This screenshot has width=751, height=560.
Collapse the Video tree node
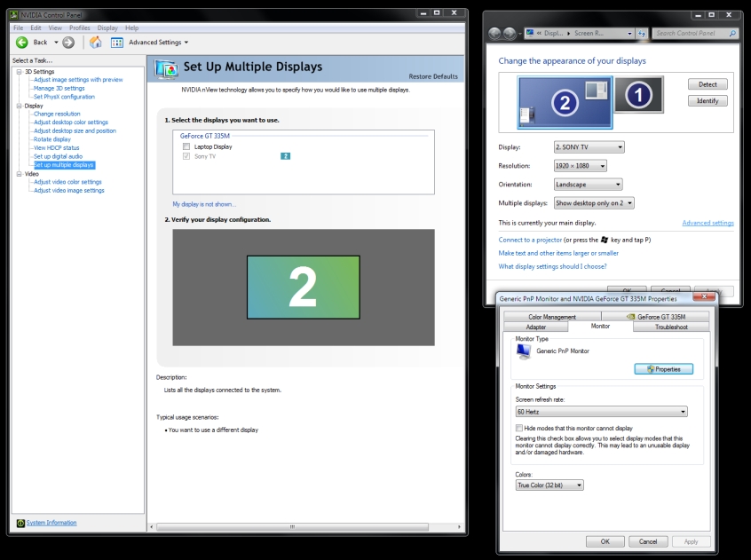pyautogui.click(x=20, y=174)
